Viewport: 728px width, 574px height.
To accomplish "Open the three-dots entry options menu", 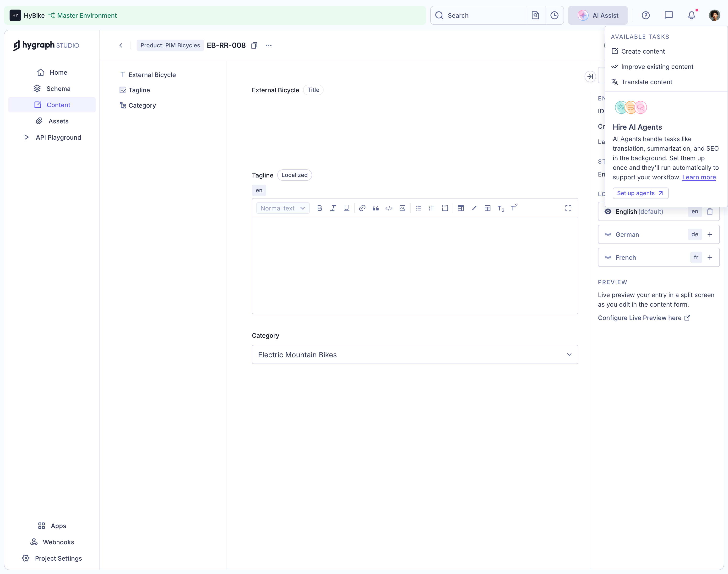I will [x=269, y=45].
